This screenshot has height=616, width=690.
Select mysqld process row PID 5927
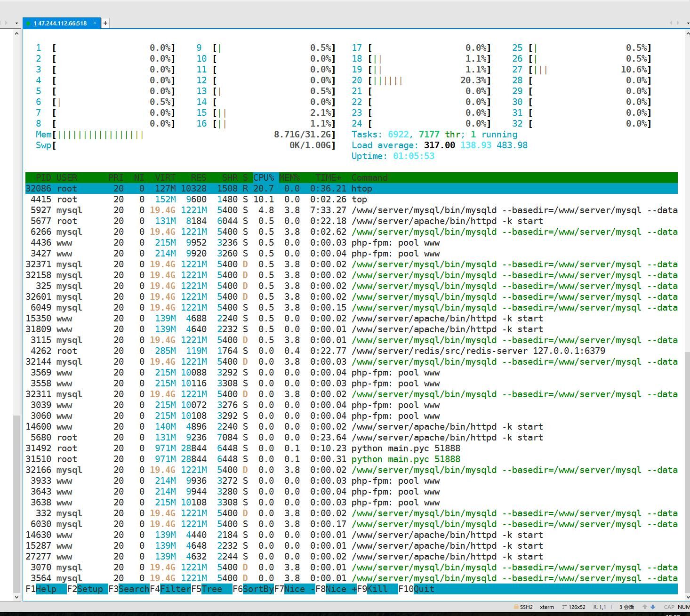(x=352, y=210)
